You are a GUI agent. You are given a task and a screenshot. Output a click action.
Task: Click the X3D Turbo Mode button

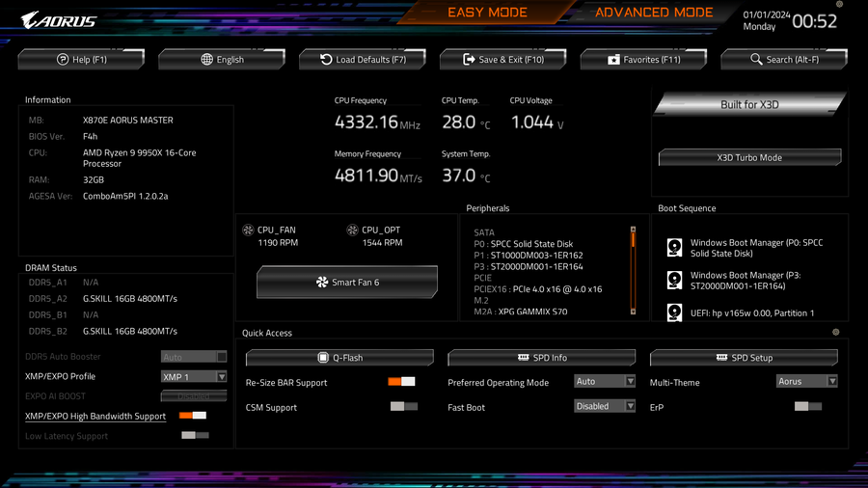[749, 158]
